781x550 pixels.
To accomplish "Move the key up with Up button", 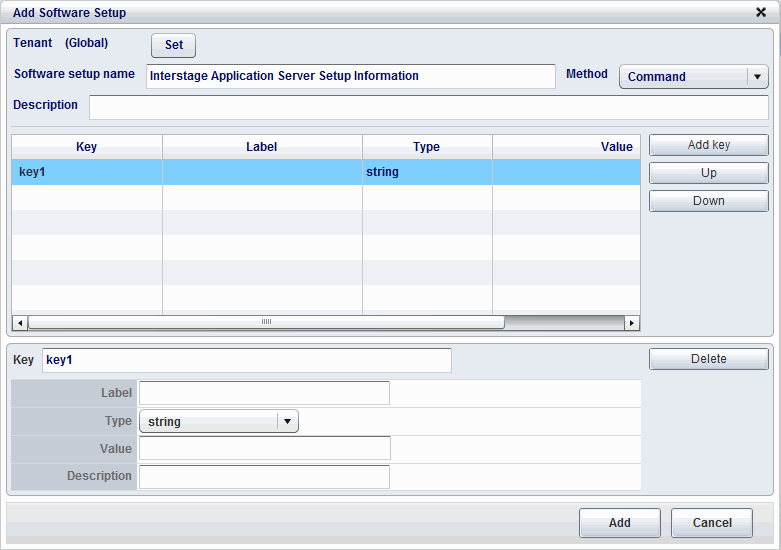I will pyautogui.click(x=708, y=173).
